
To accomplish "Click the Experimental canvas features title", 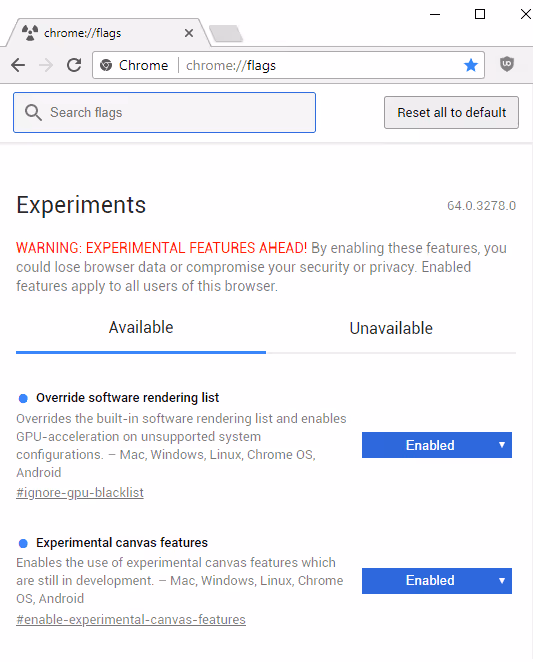I will [122, 543].
